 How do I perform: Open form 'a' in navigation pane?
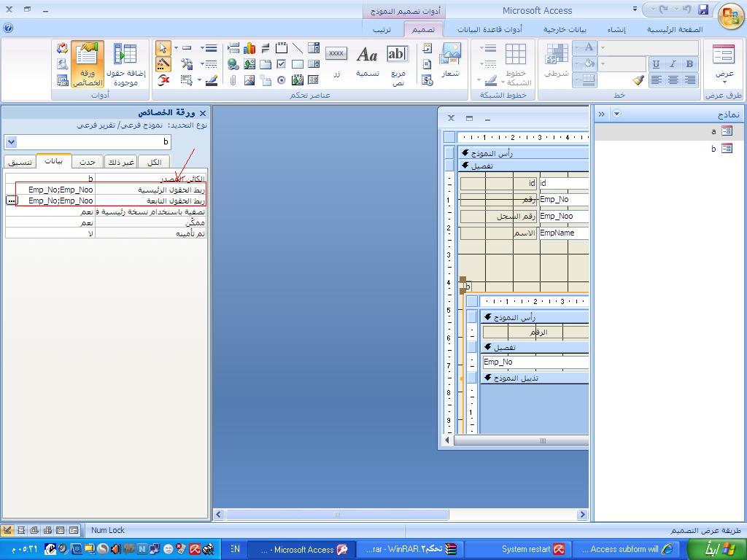click(x=670, y=131)
